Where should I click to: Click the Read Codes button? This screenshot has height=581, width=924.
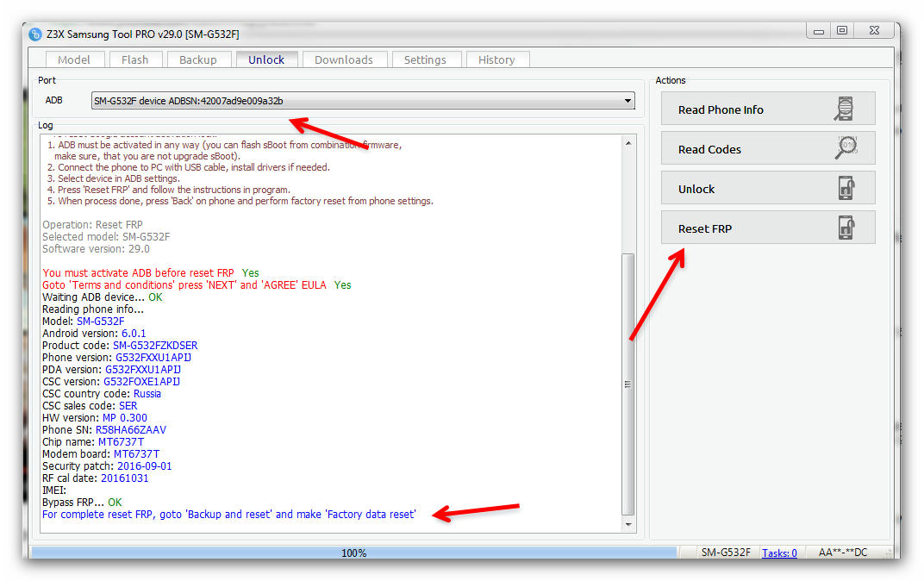pos(768,148)
